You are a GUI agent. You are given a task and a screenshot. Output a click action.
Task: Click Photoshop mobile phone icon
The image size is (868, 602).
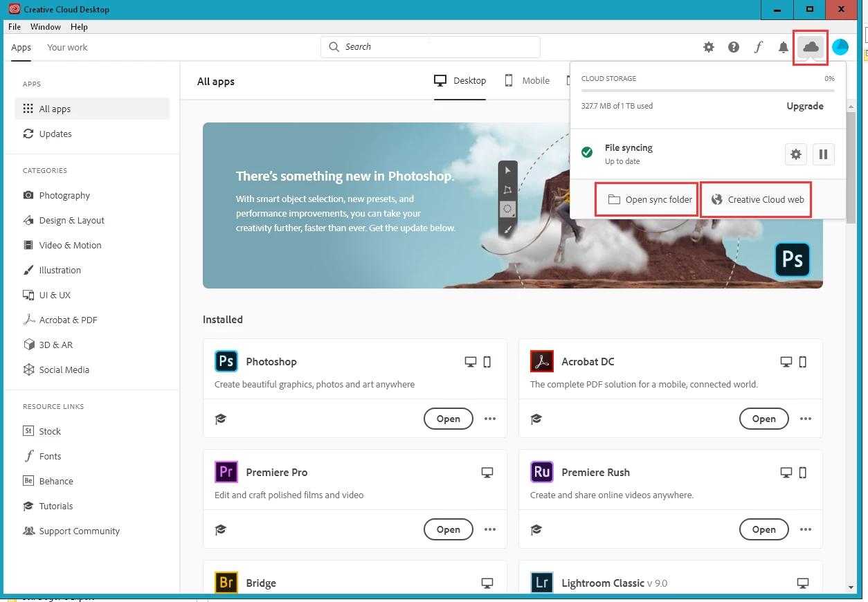(487, 361)
